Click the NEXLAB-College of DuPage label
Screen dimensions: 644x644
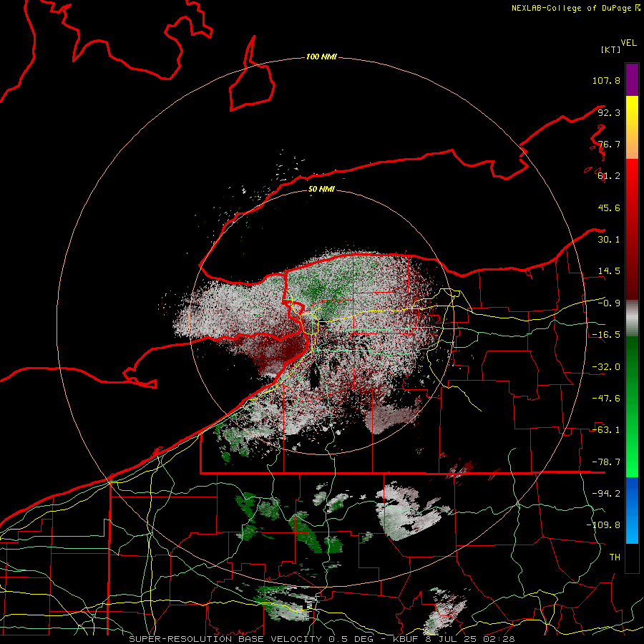[575, 8]
